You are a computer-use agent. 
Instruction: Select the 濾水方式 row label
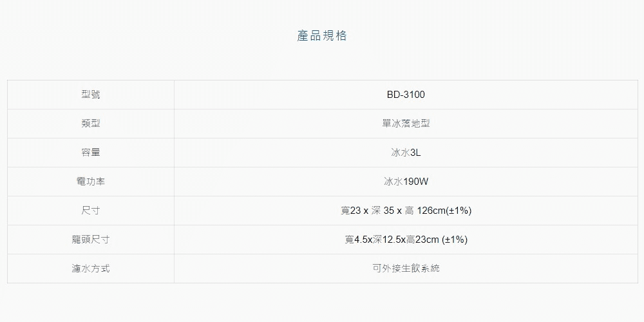[x=91, y=269]
